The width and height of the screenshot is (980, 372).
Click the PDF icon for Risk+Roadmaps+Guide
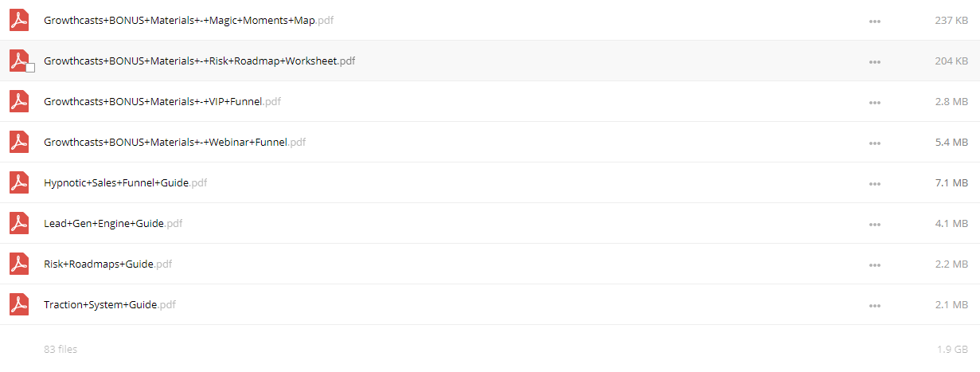[19, 264]
